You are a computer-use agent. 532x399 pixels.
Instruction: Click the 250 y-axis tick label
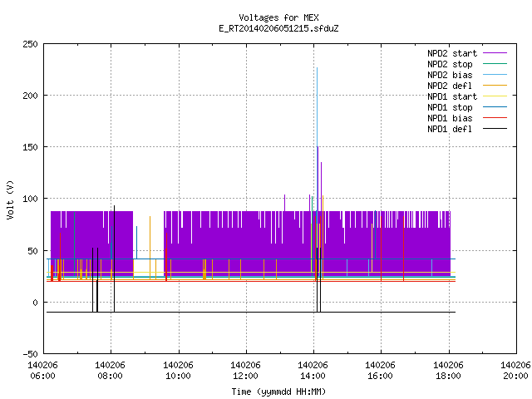coord(30,44)
